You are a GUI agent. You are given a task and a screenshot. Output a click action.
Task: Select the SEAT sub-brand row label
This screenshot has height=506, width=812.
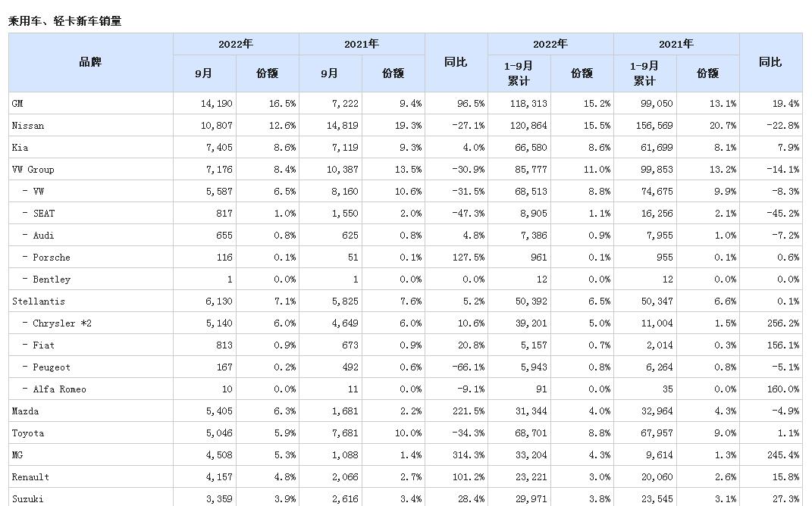click(43, 214)
